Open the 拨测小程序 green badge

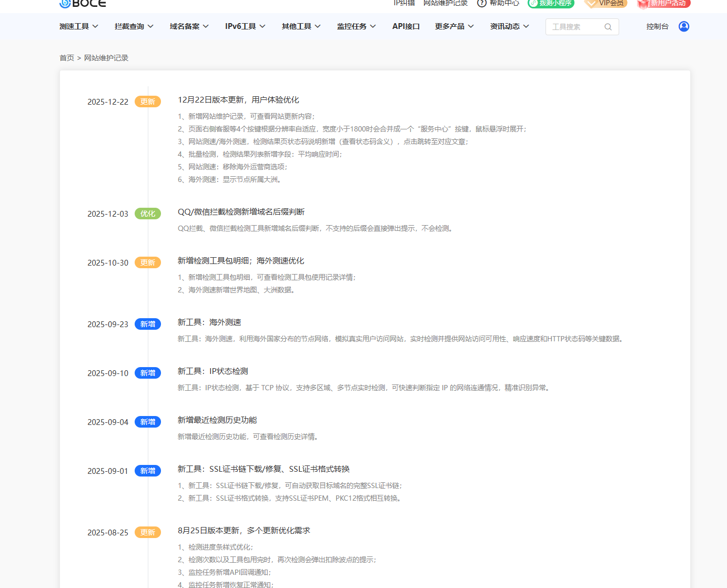[551, 3]
